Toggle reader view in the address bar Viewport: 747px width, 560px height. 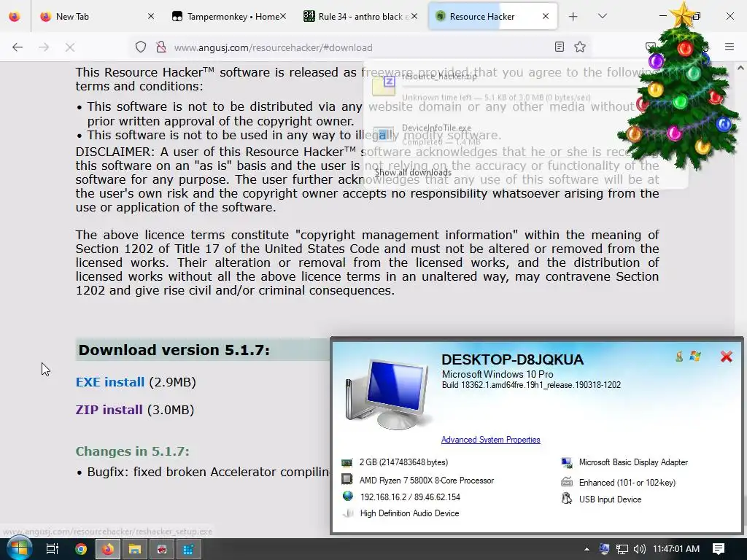pyautogui.click(x=560, y=47)
